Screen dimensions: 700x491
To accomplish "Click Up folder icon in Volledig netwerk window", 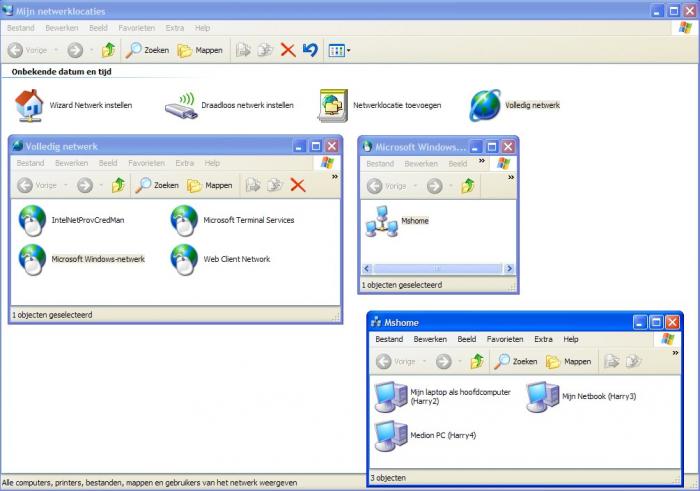I will tap(118, 185).
